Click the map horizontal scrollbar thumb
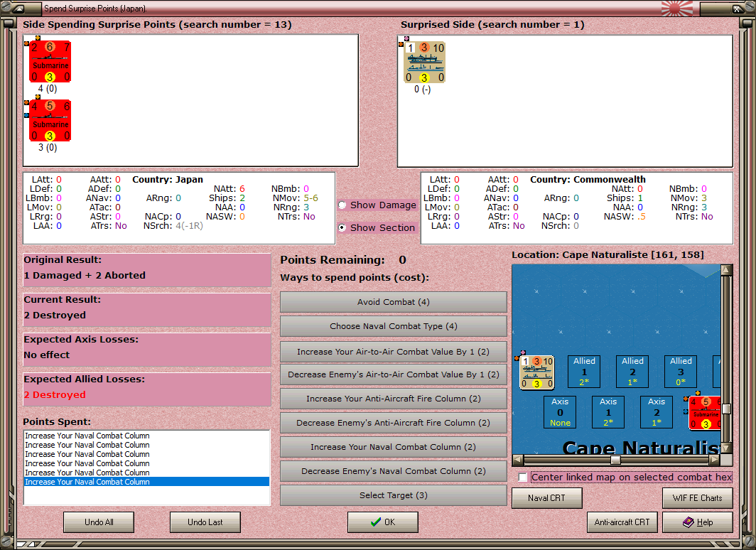This screenshot has height=550, width=756. (615, 460)
